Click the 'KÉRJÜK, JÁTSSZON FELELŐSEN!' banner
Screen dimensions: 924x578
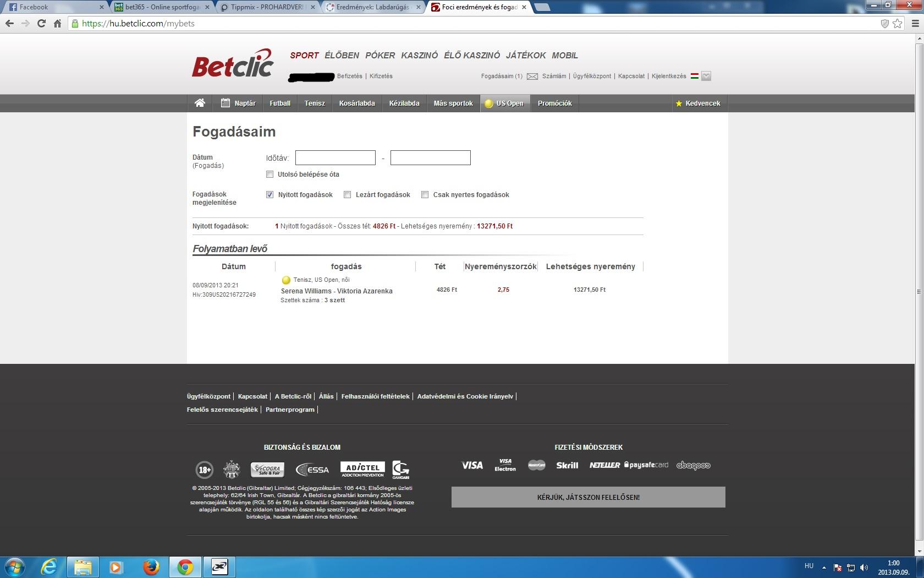pos(588,497)
